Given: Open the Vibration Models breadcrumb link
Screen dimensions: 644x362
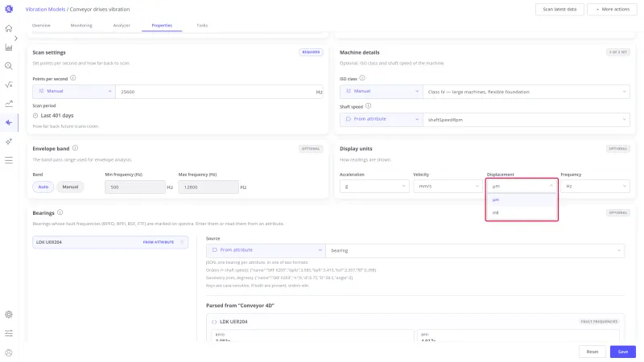Looking at the screenshot, I should [x=45, y=9].
